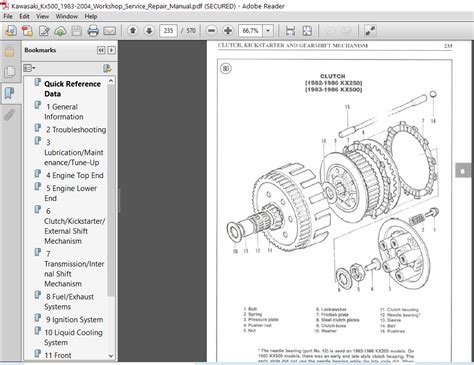474x365 pixels.
Task: Open the Window menu
Action: [x=66, y=16]
